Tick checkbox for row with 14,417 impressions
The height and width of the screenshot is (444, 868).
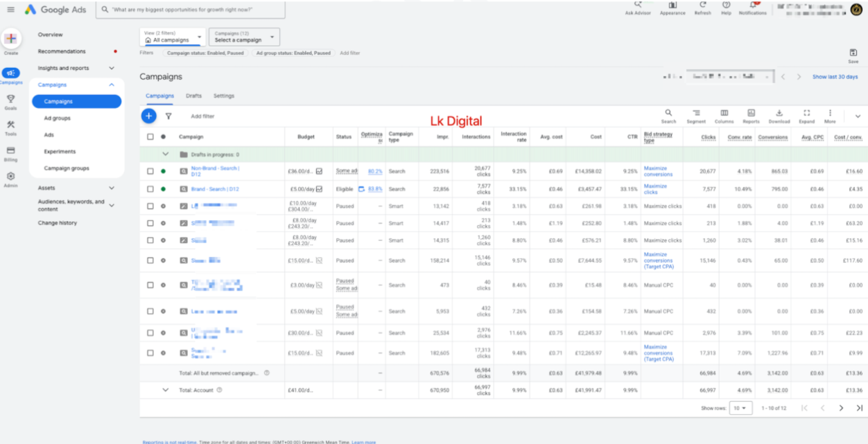tap(150, 223)
